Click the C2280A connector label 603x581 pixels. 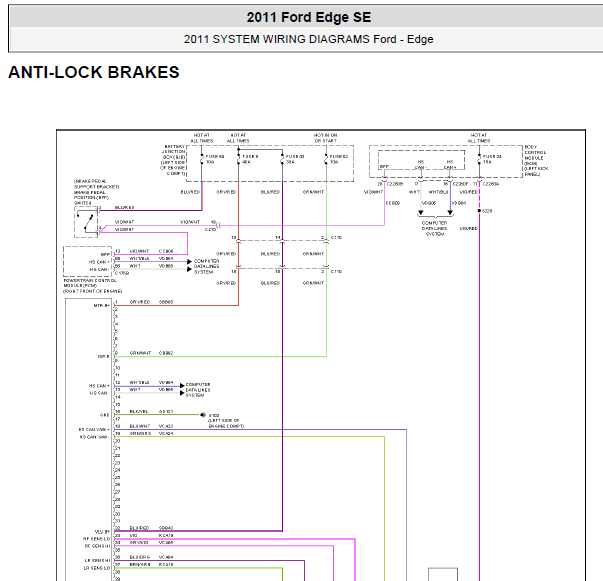pyautogui.click(x=491, y=184)
